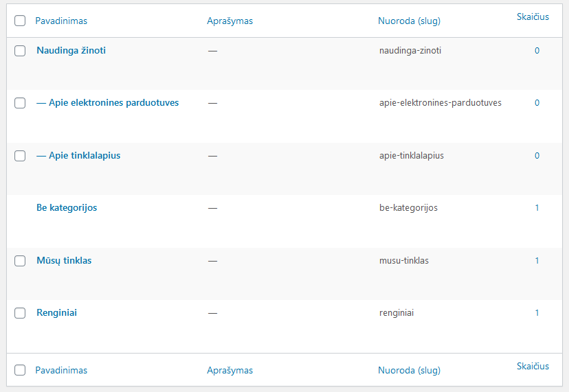
Task: Sort by Pavadinimas in the header
Action: click(61, 21)
